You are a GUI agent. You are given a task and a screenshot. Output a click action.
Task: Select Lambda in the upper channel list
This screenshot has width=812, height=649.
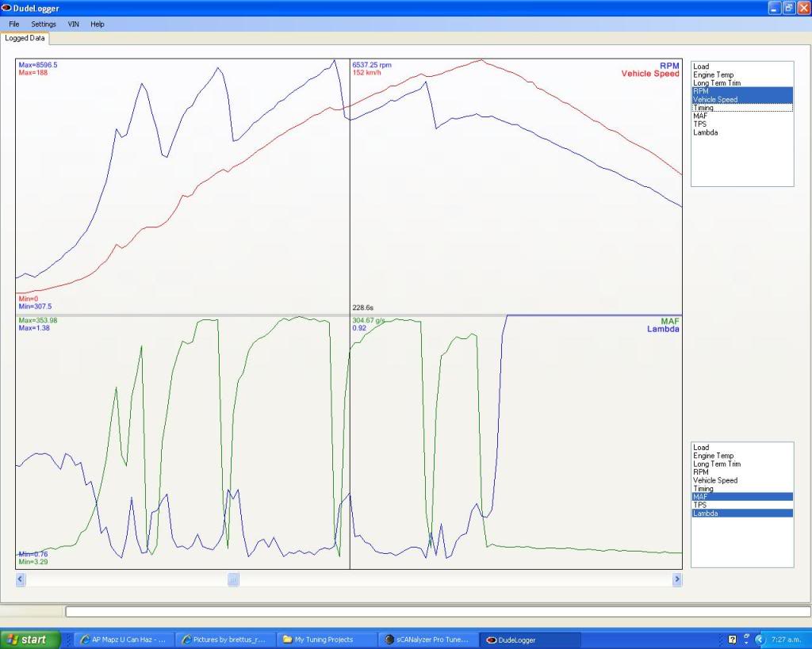coord(741,132)
